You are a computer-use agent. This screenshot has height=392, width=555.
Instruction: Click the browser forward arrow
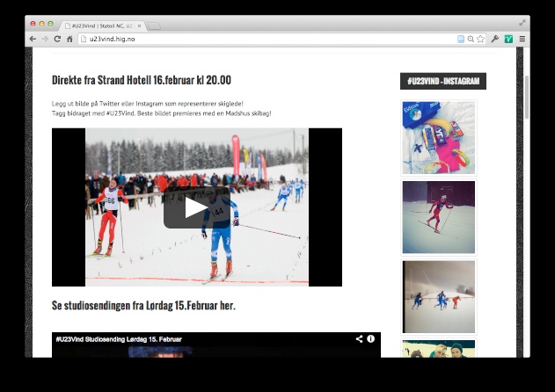[x=45, y=39]
